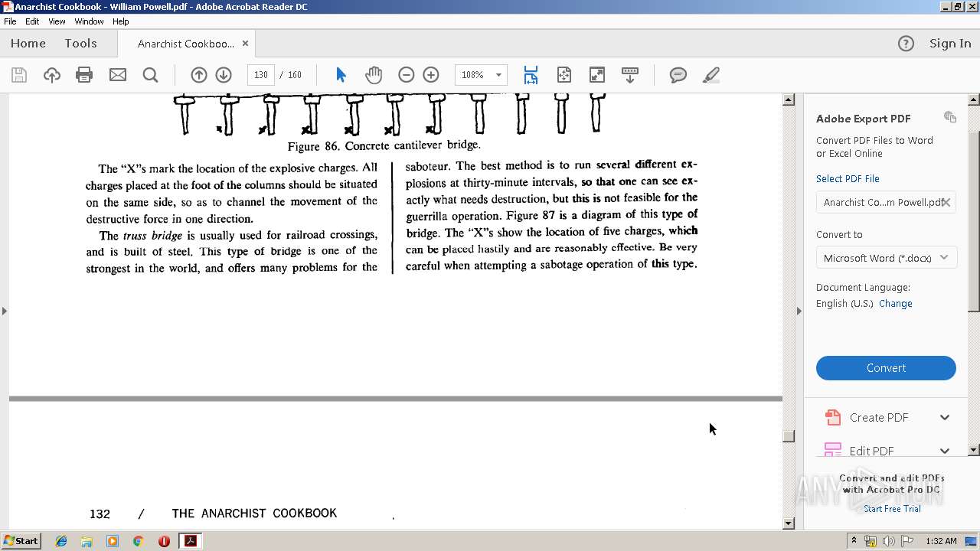This screenshot has width=980, height=551.
Task: Click tools pane scrollbar down arrow
Action: click(x=974, y=450)
